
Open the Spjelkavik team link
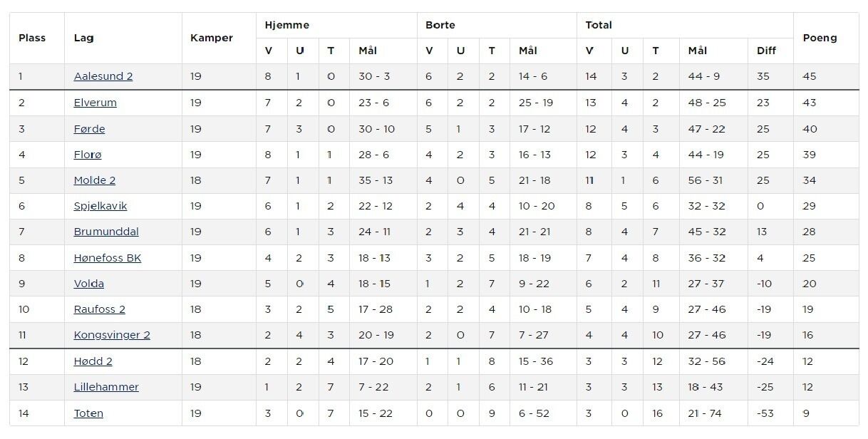click(x=100, y=206)
